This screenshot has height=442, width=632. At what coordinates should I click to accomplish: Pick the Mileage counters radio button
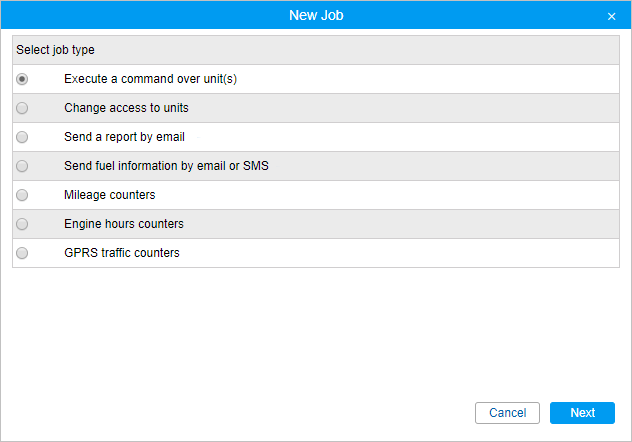point(22,195)
